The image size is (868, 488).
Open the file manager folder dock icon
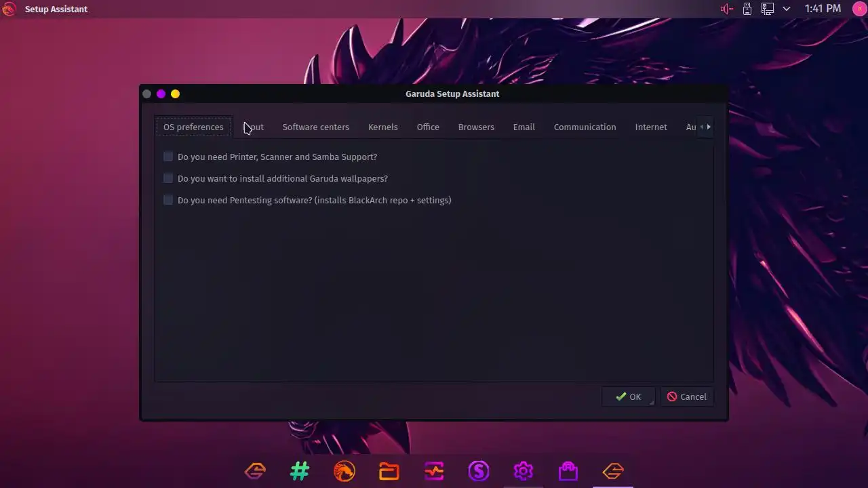coord(389,470)
